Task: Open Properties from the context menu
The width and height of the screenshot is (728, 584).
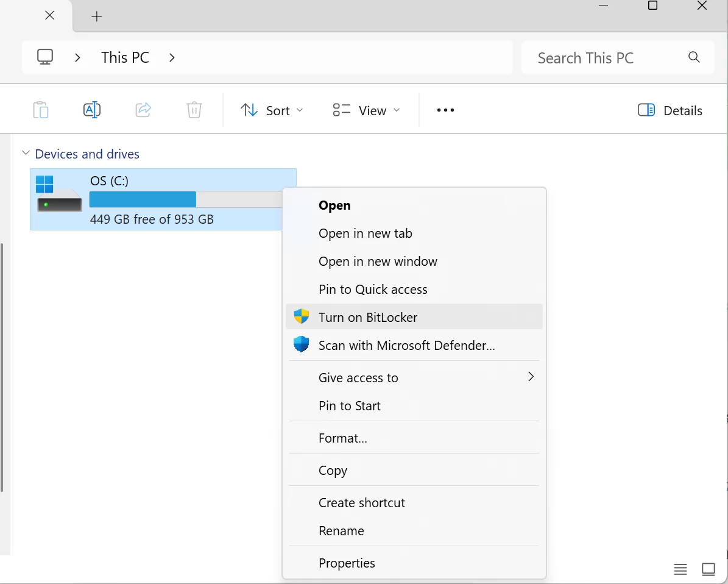Action: [x=414, y=563]
